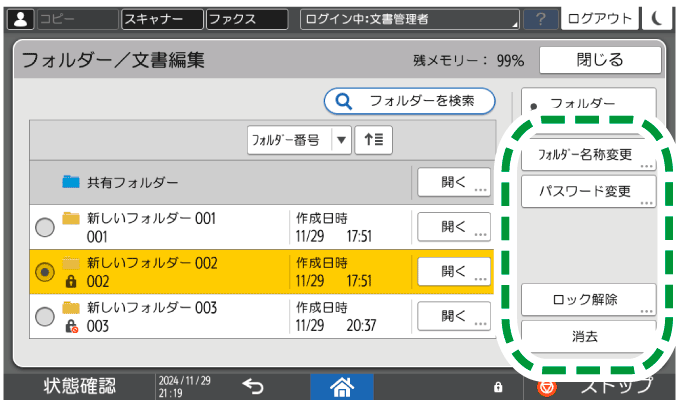Toggle the sort order arrow button
The width and height of the screenshot is (683, 404).
point(373,140)
